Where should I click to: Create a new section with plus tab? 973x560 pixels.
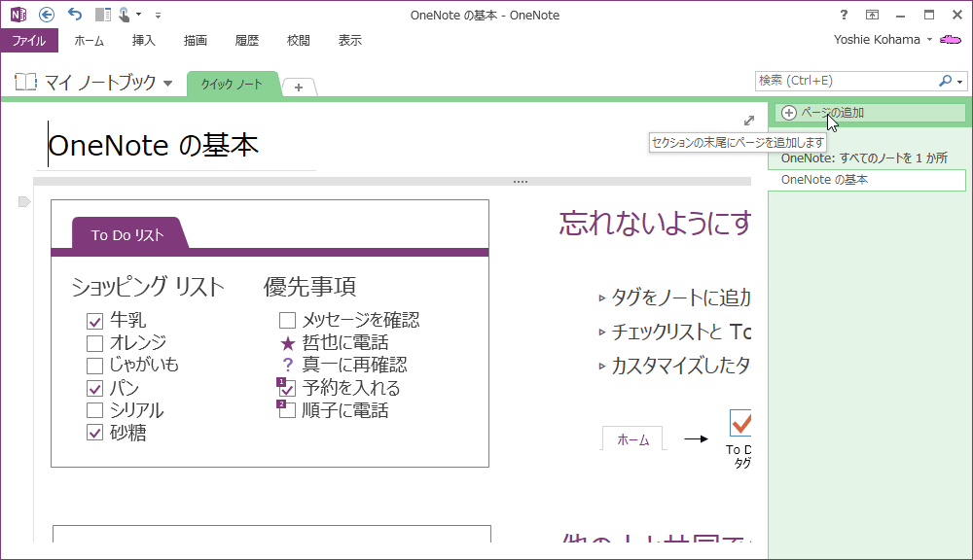tap(299, 87)
